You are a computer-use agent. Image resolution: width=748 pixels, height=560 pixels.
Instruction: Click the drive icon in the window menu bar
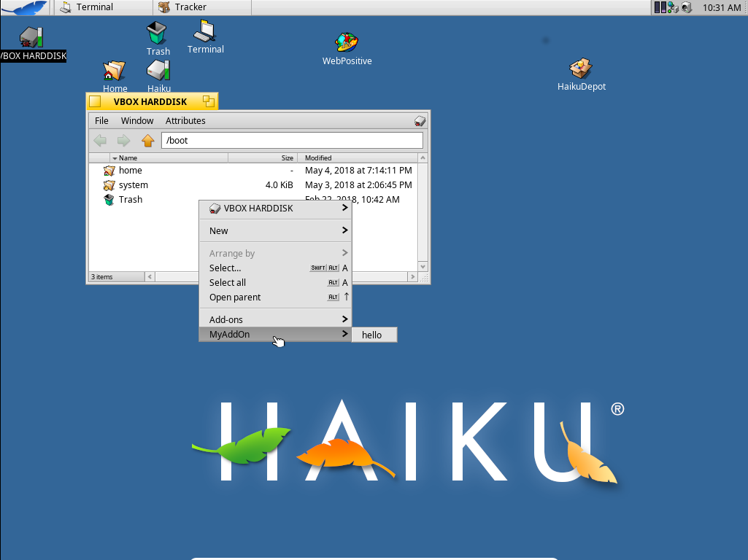click(420, 121)
